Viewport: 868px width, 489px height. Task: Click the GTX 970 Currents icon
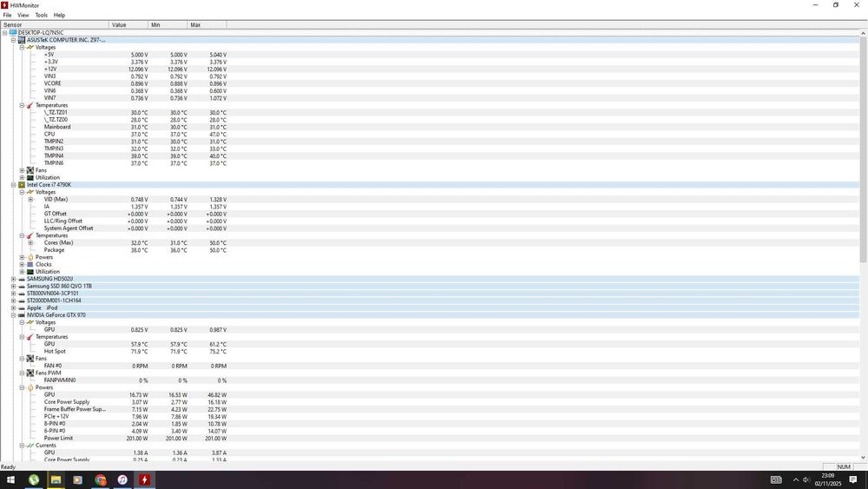30,446
